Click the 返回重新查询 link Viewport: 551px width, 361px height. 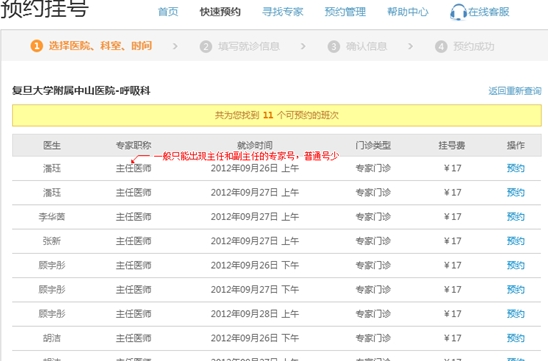[515, 91]
